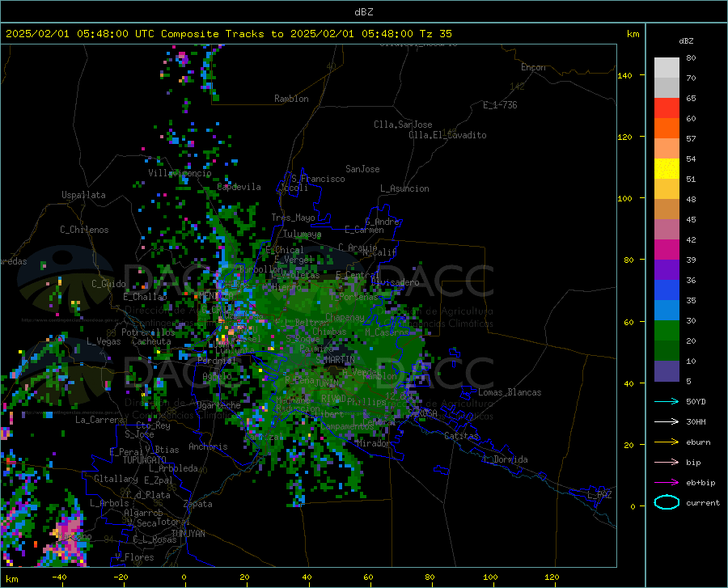Click the E_1-736 map label
This screenshot has height=588, width=728.
(500, 105)
